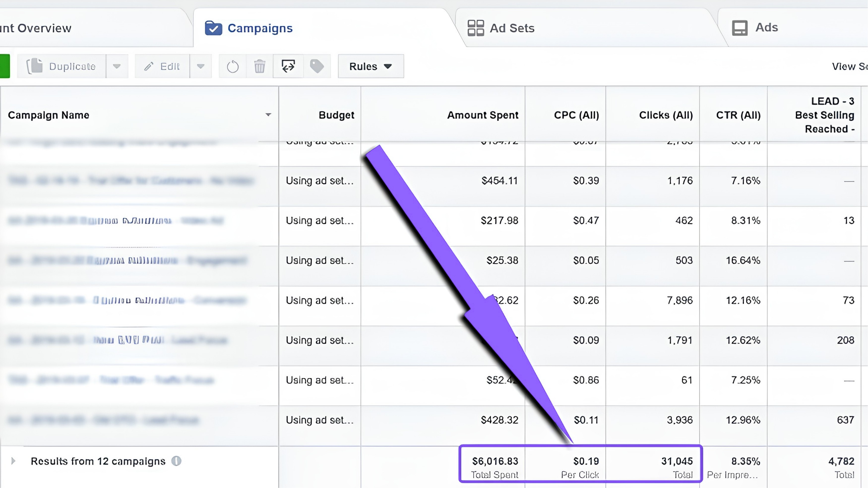Click the export/share arrows icon
Image resolution: width=868 pixels, height=488 pixels.
[288, 66]
